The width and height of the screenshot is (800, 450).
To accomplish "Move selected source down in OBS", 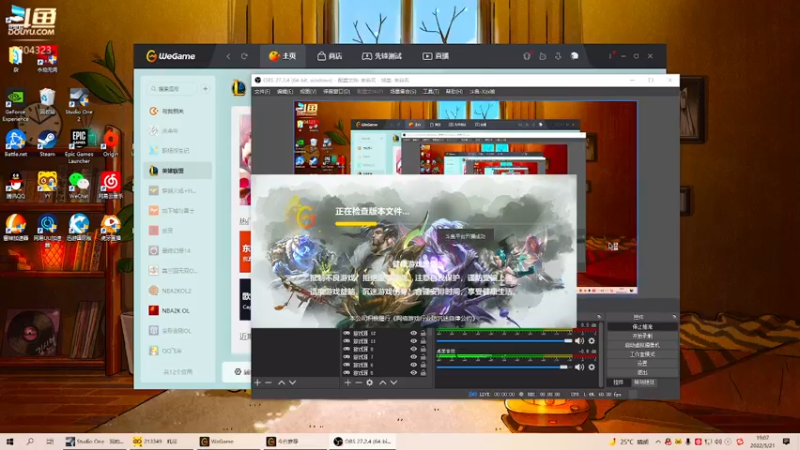I will (394, 382).
